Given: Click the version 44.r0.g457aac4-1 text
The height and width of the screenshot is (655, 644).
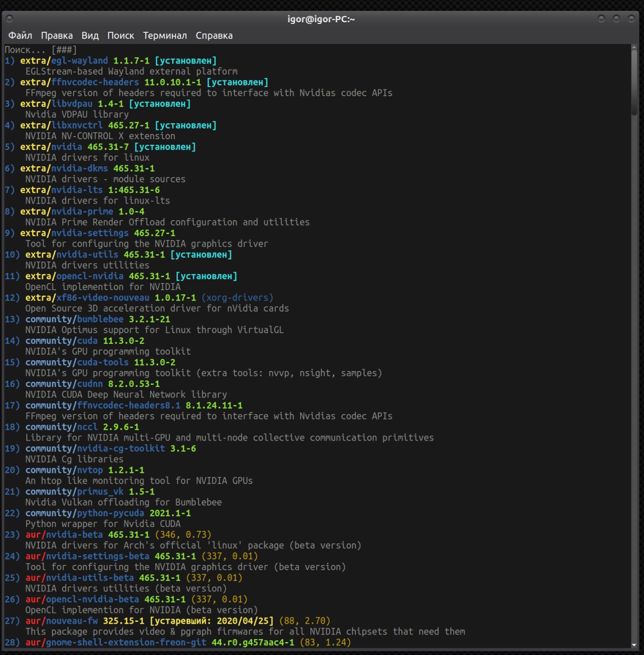Looking at the screenshot, I should point(253,642).
